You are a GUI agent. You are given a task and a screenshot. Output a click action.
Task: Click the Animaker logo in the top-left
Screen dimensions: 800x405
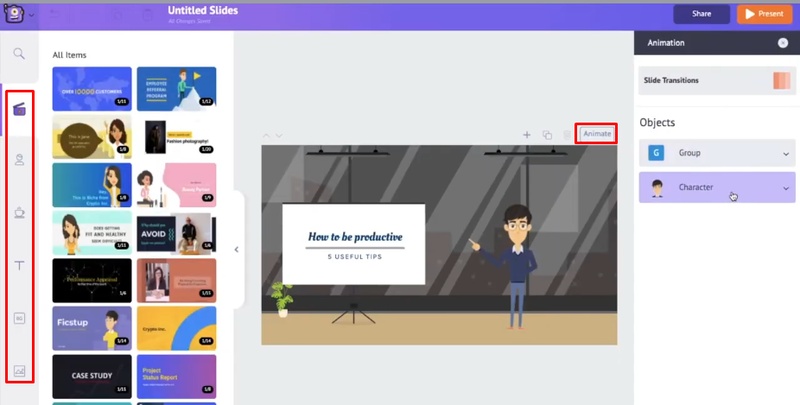pos(14,14)
